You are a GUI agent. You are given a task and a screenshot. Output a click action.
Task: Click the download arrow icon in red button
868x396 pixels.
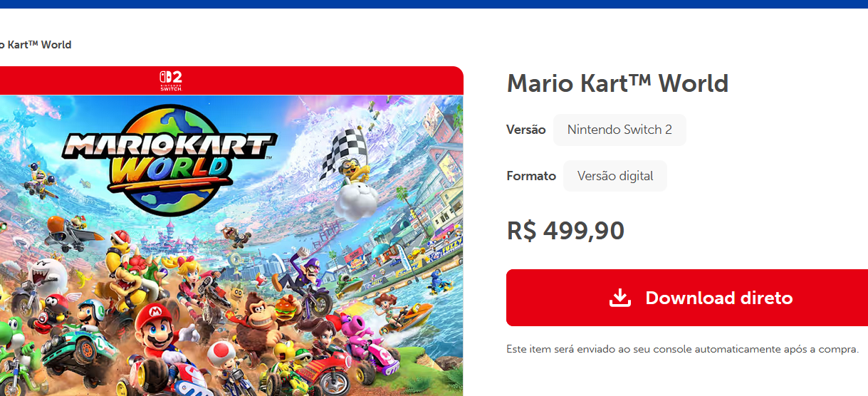620,298
